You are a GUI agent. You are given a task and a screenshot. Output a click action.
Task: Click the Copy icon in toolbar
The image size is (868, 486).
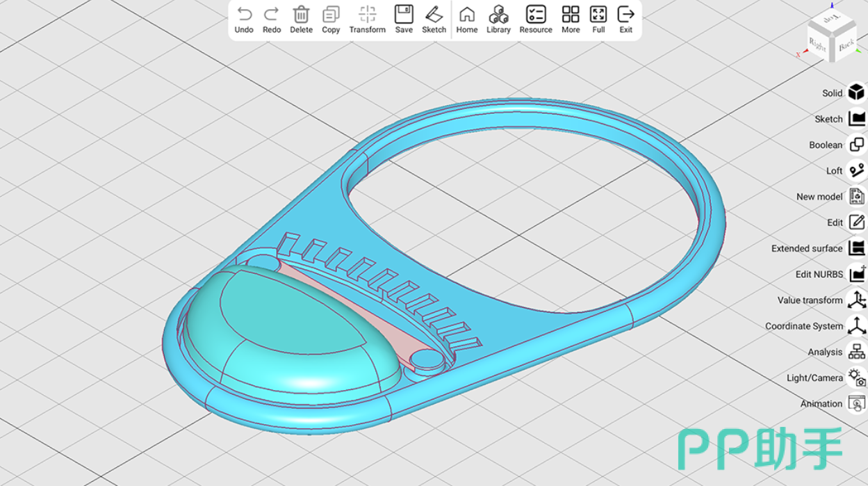coord(331,15)
